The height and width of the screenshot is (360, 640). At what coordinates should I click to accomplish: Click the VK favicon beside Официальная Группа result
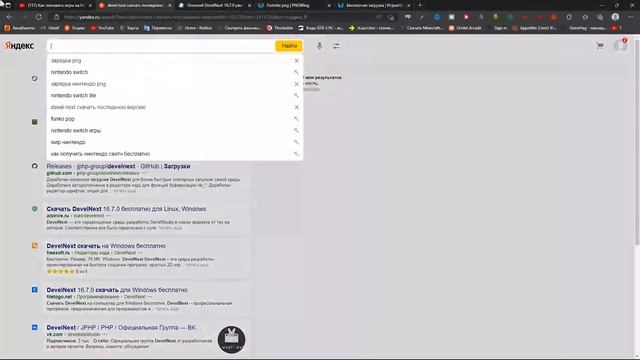click(x=35, y=327)
